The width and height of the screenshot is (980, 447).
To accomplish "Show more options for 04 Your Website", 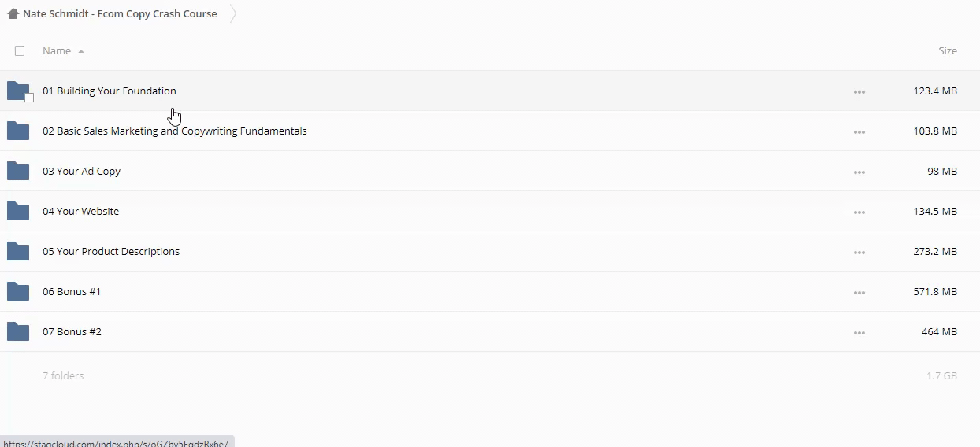I will point(859,212).
